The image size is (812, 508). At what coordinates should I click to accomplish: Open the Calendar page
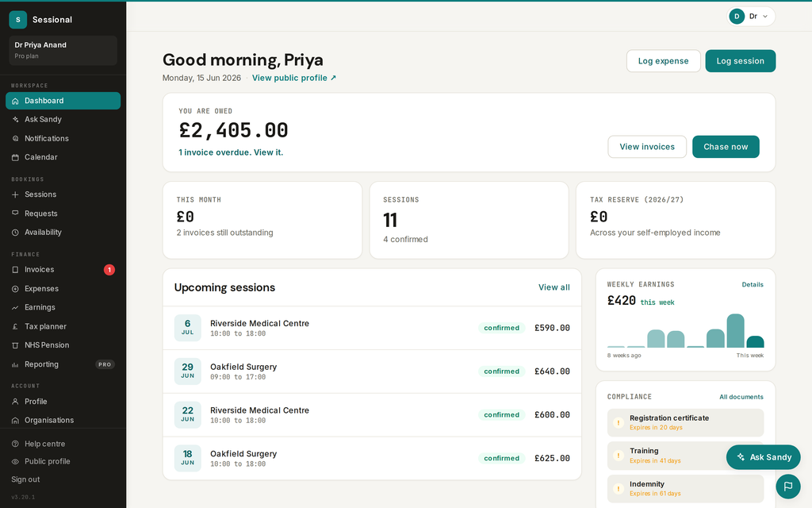pos(63,157)
